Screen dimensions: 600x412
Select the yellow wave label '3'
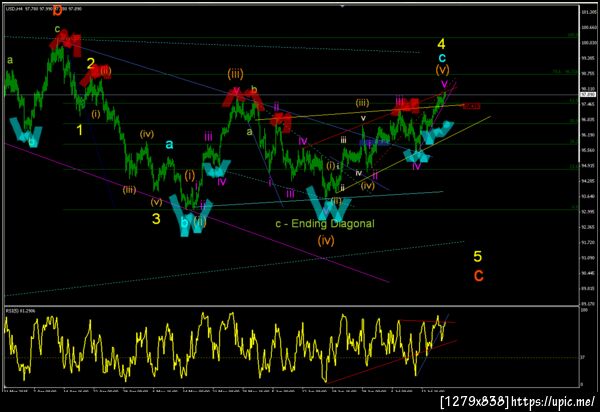pos(156,219)
